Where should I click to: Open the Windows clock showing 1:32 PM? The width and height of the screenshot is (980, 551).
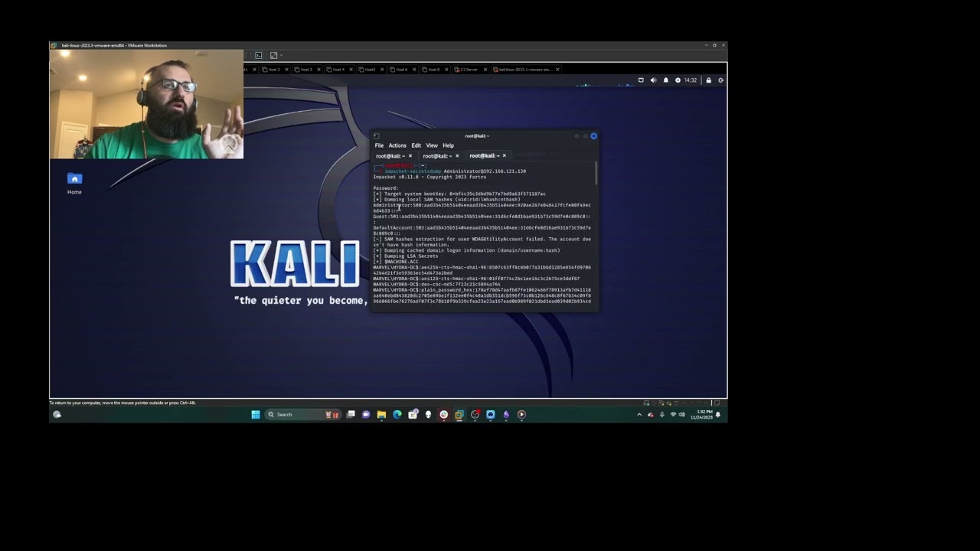[701, 414]
